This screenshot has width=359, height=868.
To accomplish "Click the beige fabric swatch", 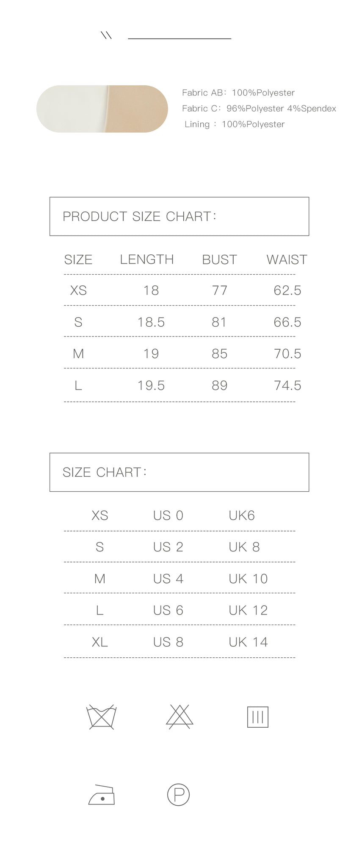I will [x=137, y=109].
